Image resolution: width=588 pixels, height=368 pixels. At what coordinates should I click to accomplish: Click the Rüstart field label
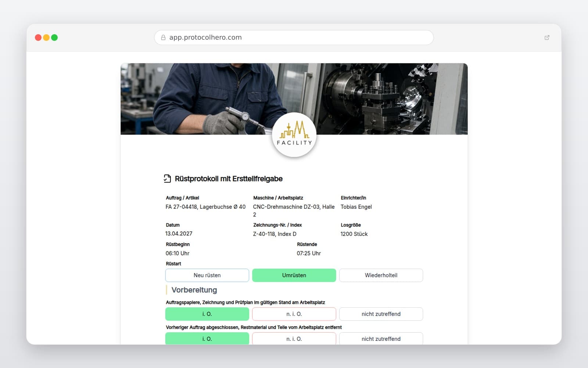(x=173, y=264)
